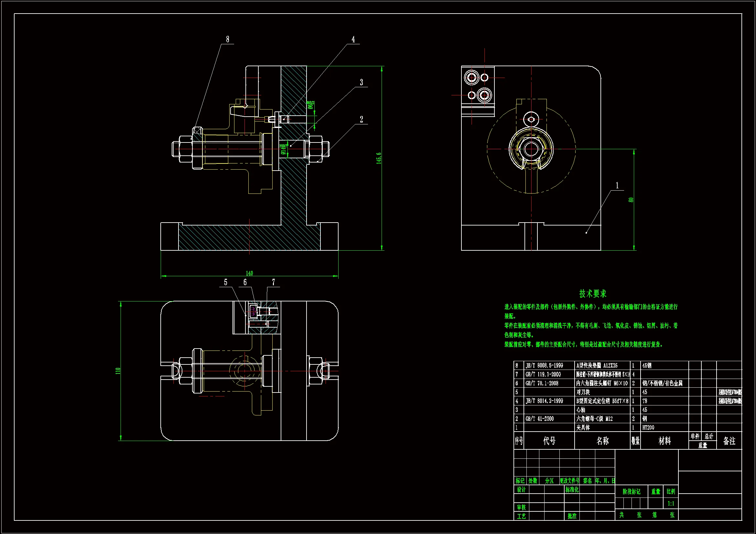This screenshot has width=756, height=534.
Task: Select balloon number 1 in side view
Action: pos(617,185)
